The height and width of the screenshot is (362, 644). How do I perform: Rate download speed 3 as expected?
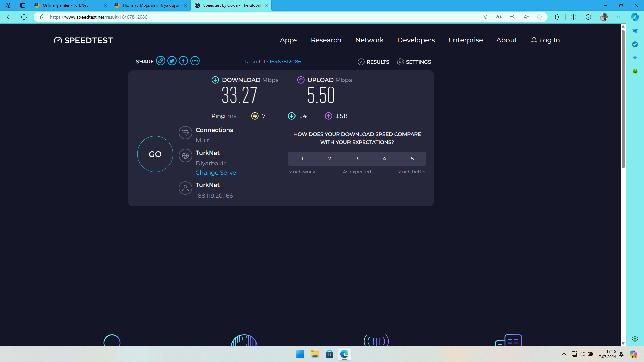point(357,159)
